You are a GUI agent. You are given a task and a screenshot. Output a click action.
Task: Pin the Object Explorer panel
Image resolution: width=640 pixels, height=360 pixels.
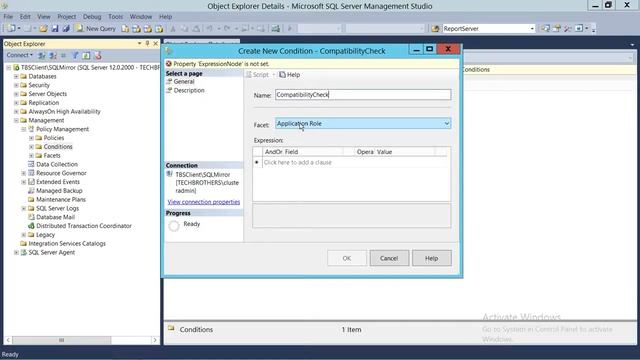[x=147, y=43]
